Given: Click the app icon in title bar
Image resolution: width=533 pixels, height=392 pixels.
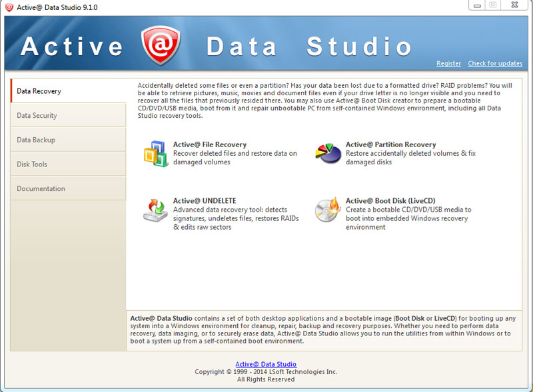Looking at the screenshot, I should pyautogui.click(x=9, y=7).
